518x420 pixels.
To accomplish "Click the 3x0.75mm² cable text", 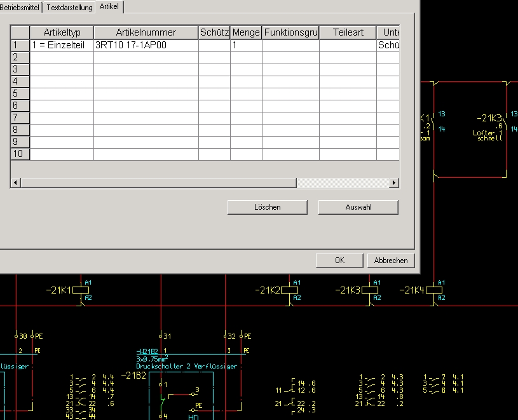I will coord(152,358).
